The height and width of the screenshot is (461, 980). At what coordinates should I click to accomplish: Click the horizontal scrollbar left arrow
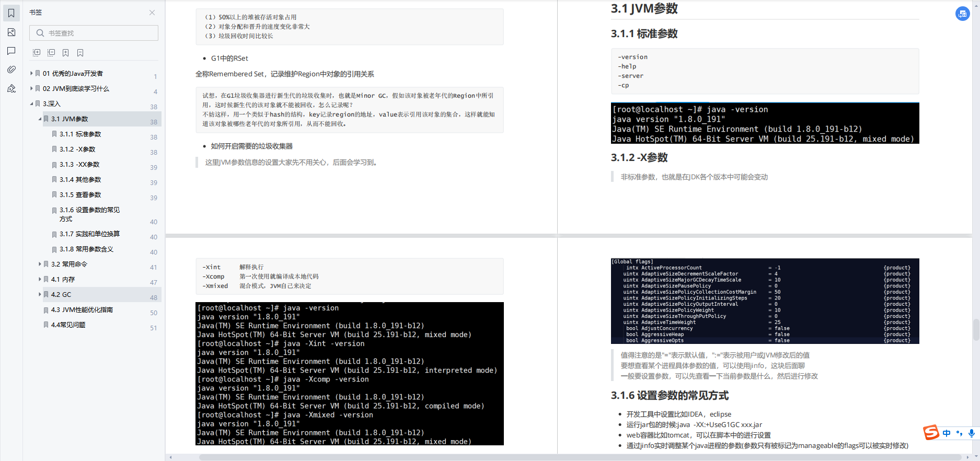(170, 457)
